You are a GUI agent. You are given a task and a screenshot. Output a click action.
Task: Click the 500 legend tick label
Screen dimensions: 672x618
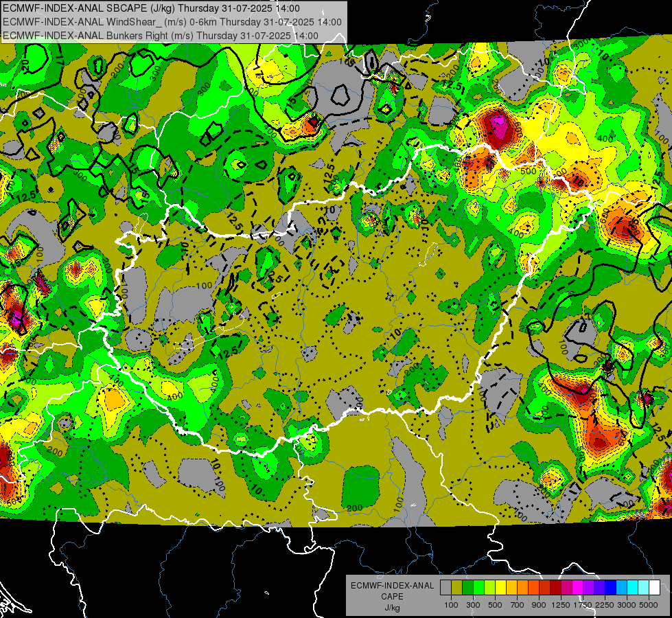pyautogui.click(x=495, y=605)
